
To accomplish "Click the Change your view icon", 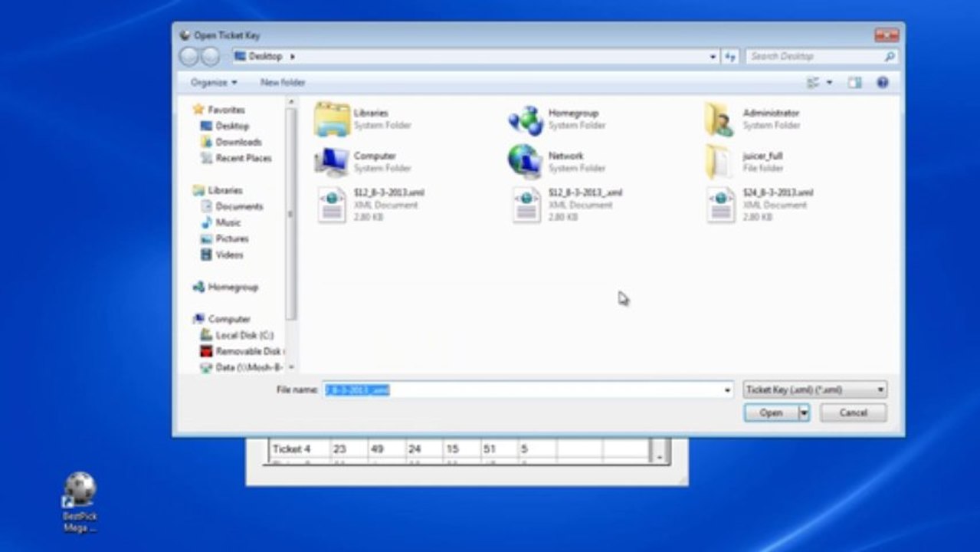I will tap(813, 82).
